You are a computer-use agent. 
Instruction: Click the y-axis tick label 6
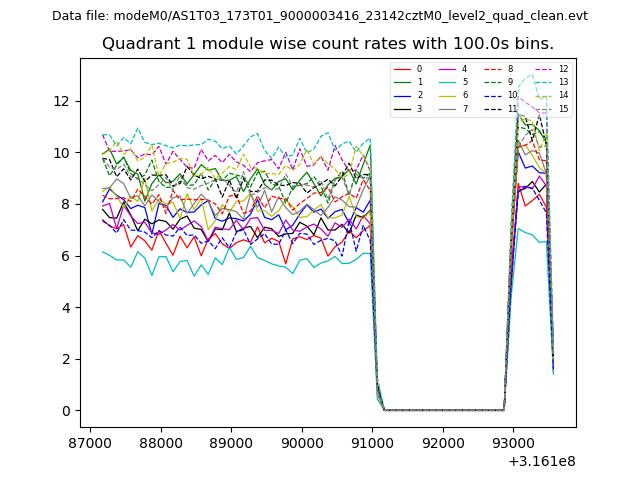pyautogui.click(x=65, y=256)
